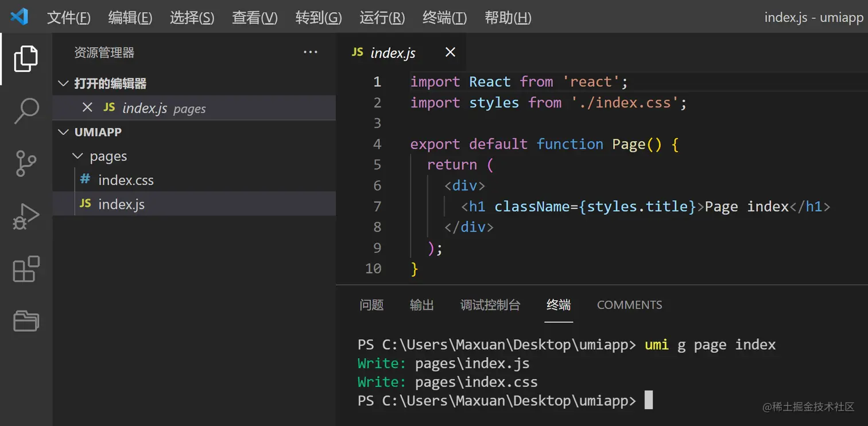The image size is (868, 426).
Task: Click the 'react' string on line 1
Action: pos(591,82)
